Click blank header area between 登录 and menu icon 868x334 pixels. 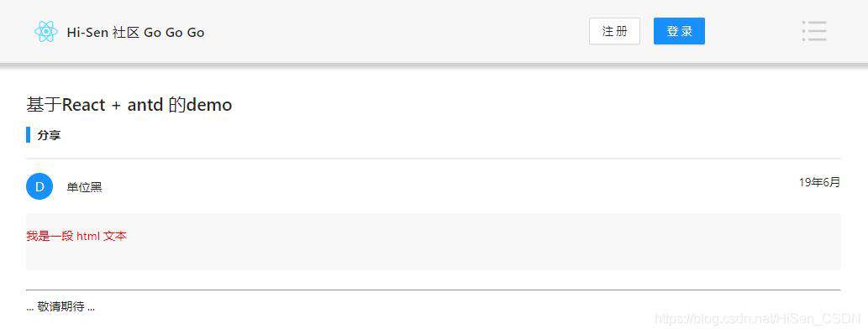click(753, 32)
